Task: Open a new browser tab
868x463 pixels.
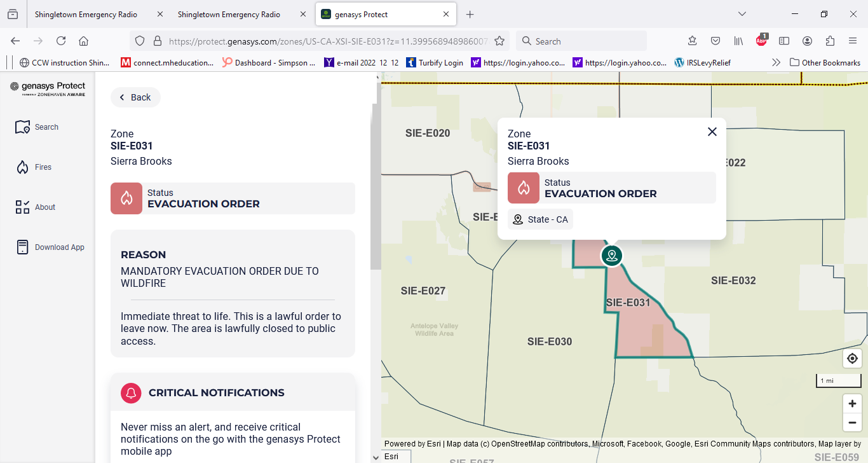Action: click(470, 14)
